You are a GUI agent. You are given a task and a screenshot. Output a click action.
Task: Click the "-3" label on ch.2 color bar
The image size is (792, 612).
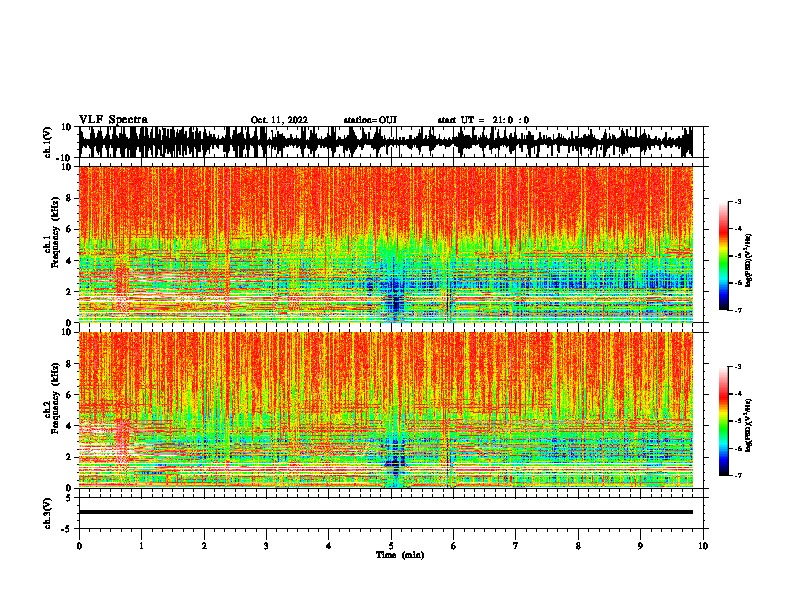pos(738,367)
